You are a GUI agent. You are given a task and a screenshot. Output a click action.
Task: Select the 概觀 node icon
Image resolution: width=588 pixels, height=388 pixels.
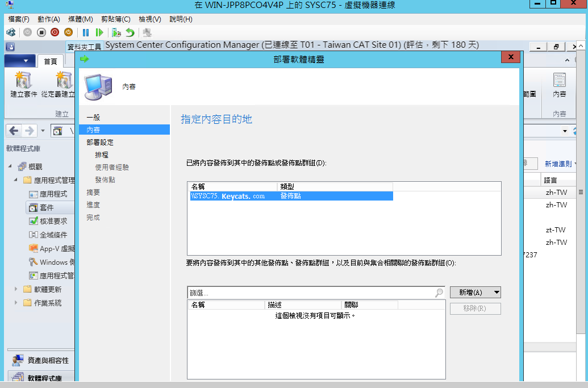[x=22, y=166]
